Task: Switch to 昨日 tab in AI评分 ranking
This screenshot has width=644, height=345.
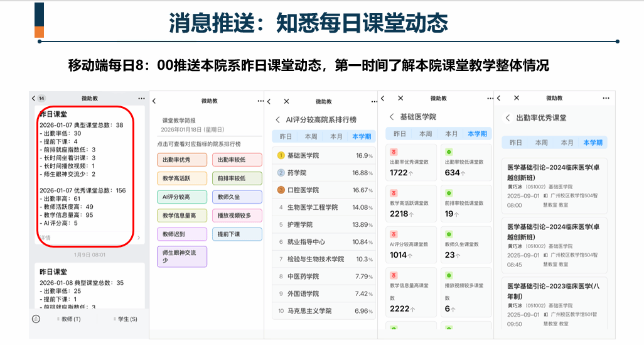Action: 286,136
